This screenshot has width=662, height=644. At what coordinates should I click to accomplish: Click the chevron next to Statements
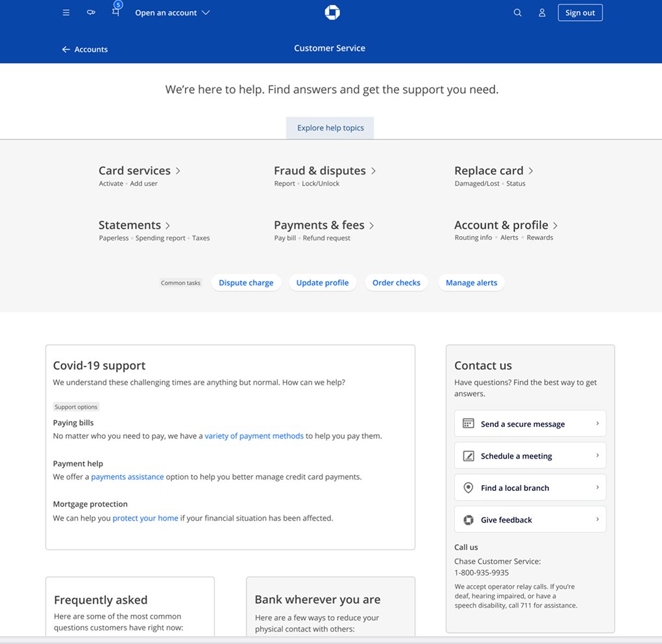click(167, 225)
